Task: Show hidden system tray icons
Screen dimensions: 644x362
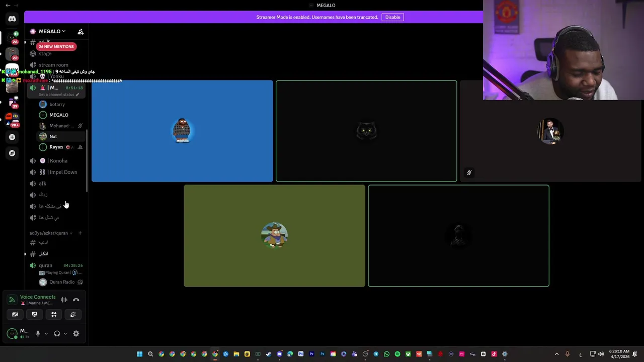Action: point(556,354)
